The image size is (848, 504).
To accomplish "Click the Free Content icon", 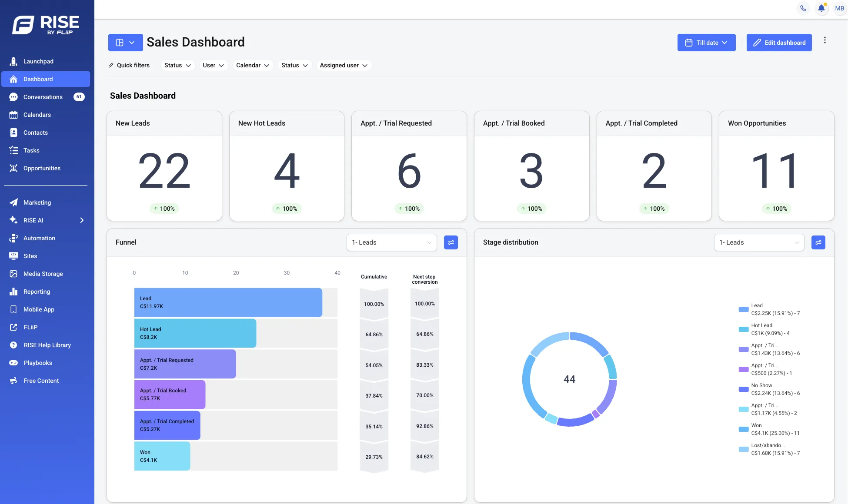I will click(13, 381).
